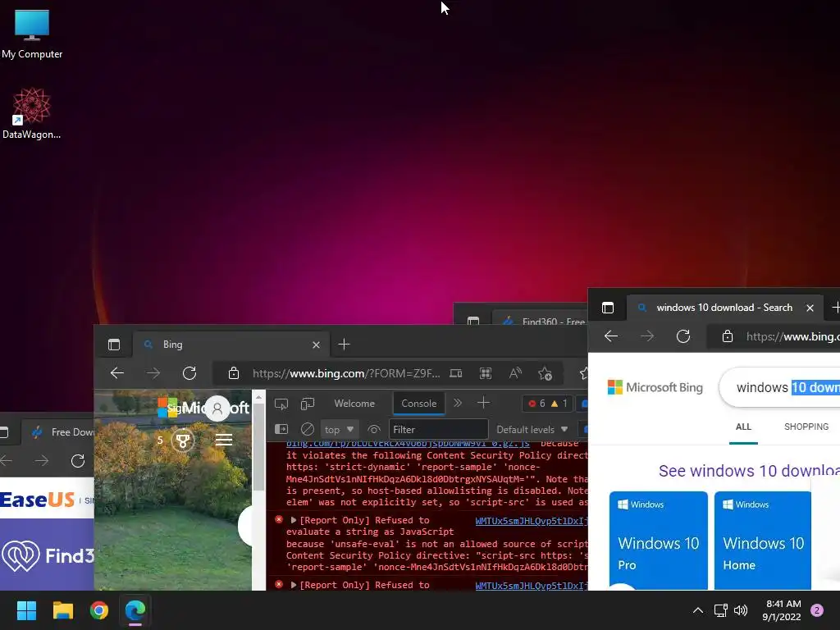This screenshot has width=840, height=630.
Task: Toggle the console sidebar
Action: (281, 429)
